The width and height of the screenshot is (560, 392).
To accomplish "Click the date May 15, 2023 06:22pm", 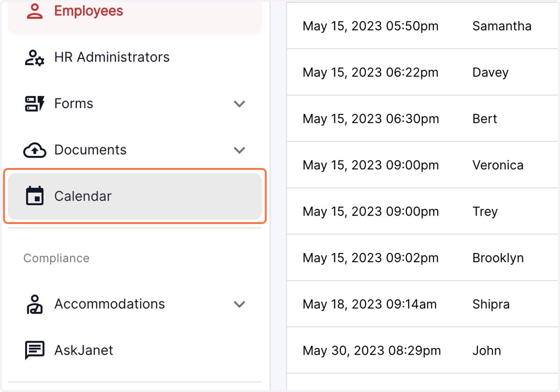I will click(371, 73).
